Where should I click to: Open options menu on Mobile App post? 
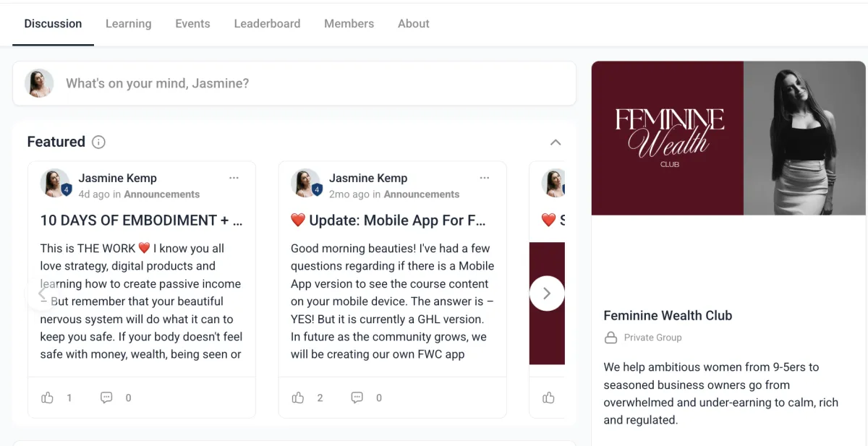point(485,178)
